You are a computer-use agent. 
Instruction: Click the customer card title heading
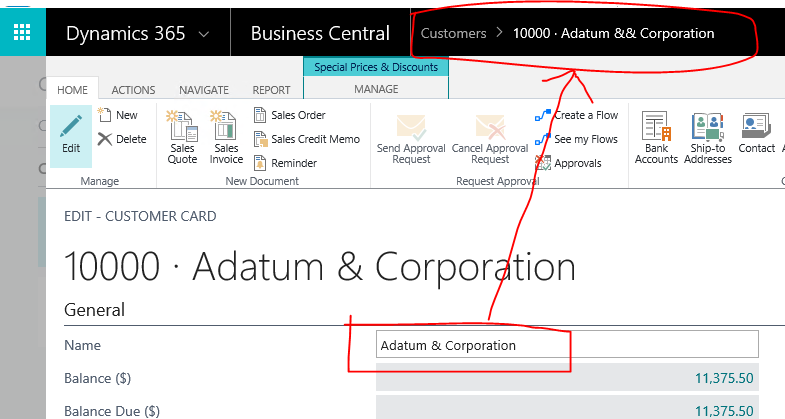[320, 266]
